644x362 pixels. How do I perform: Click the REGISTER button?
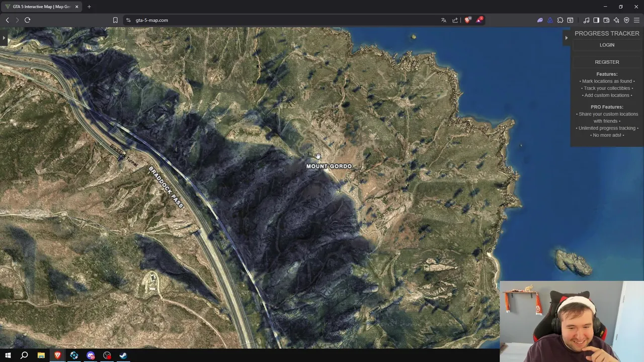[607, 62]
